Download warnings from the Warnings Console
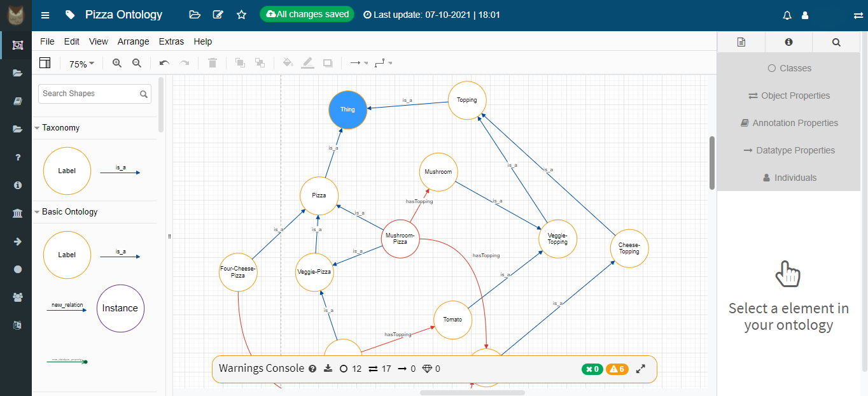The width and height of the screenshot is (868, 396). click(328, 369)
